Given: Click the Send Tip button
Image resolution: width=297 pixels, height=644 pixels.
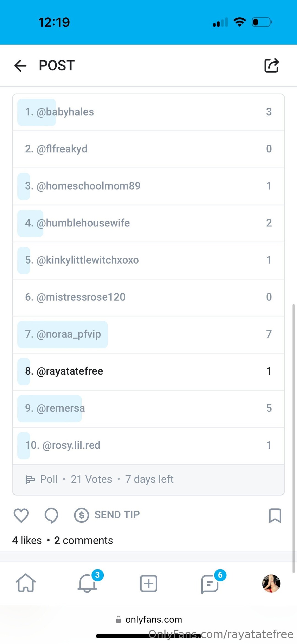Looking at the screenshot, I should pos(107,515).
